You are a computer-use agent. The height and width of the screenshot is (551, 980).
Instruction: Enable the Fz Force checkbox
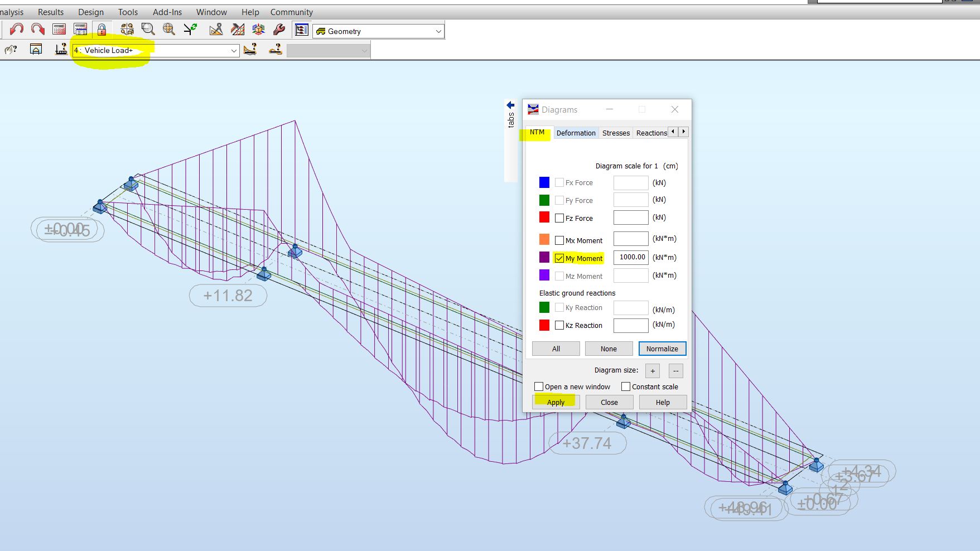tap(559, 217)
